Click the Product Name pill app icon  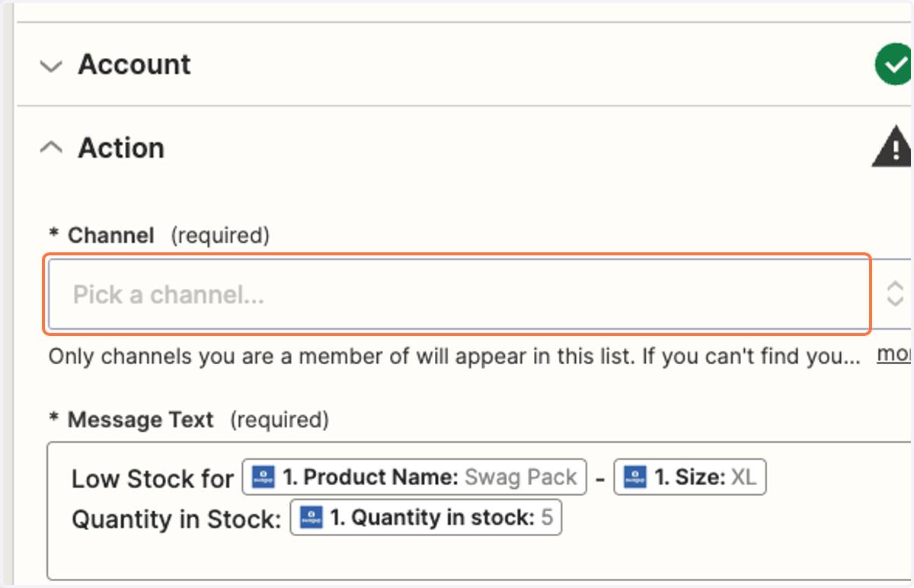(x=264, y=478)
